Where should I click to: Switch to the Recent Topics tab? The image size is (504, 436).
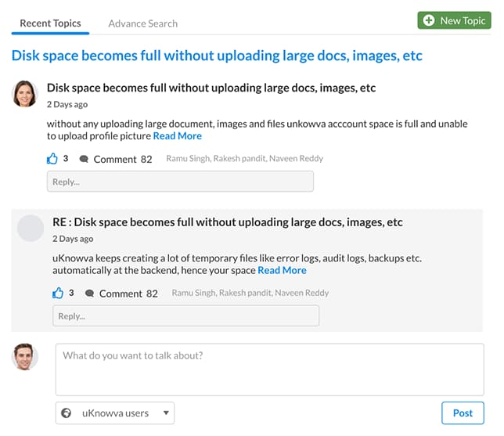(x=50, y=23)
